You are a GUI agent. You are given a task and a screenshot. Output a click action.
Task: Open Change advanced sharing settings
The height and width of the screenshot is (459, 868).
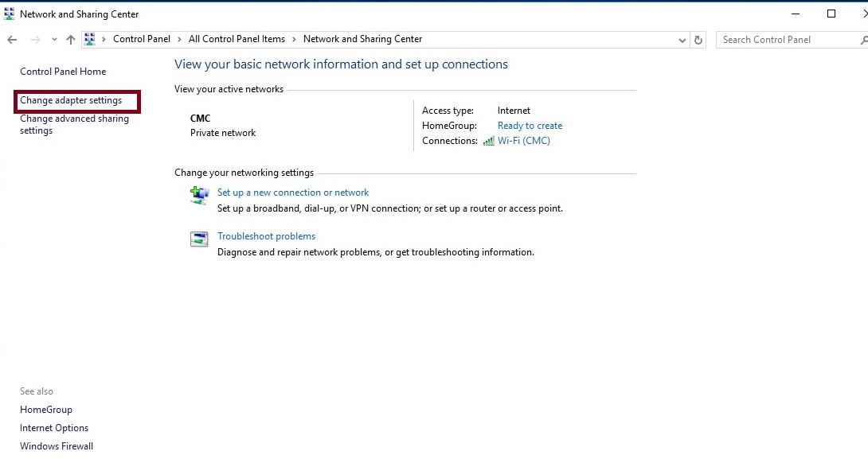click(74, 124)
